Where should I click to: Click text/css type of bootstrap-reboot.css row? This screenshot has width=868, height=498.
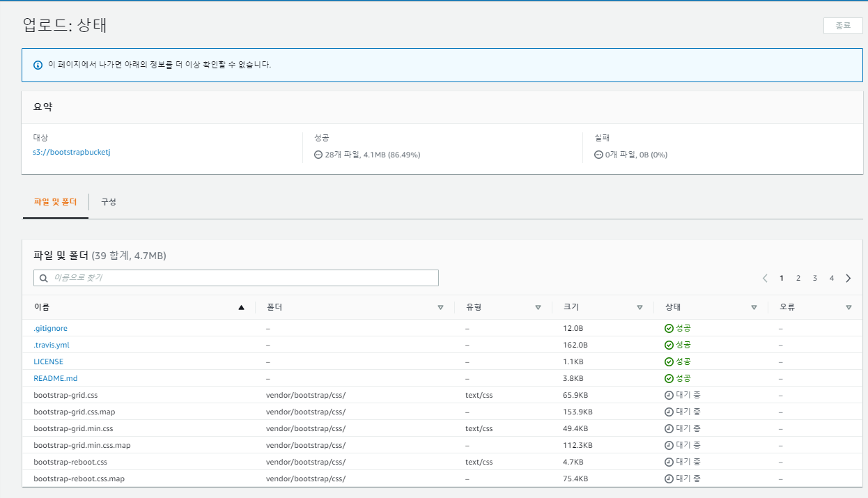pyautogui.click(x=479, y=462)
